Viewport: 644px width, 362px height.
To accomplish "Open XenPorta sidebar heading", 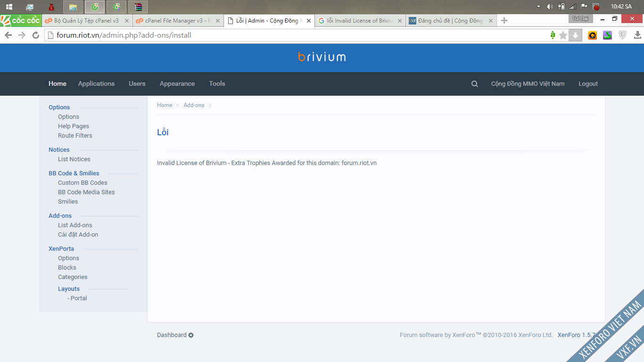I will pos(61,249).
